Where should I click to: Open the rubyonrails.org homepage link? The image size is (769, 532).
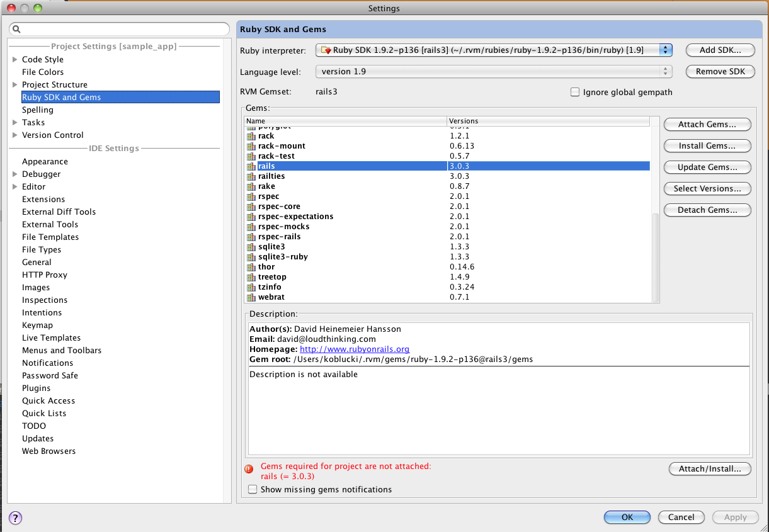[x=355, y=349]
